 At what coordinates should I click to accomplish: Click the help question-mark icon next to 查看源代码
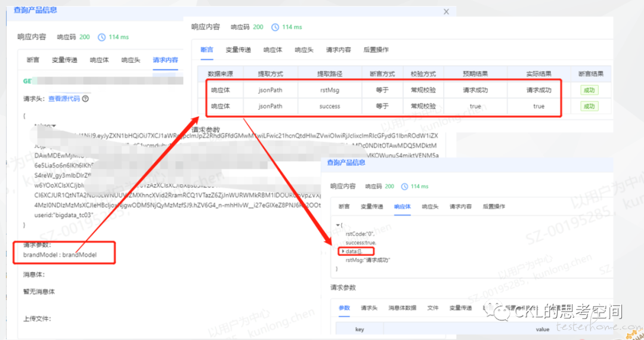point(85,98)
